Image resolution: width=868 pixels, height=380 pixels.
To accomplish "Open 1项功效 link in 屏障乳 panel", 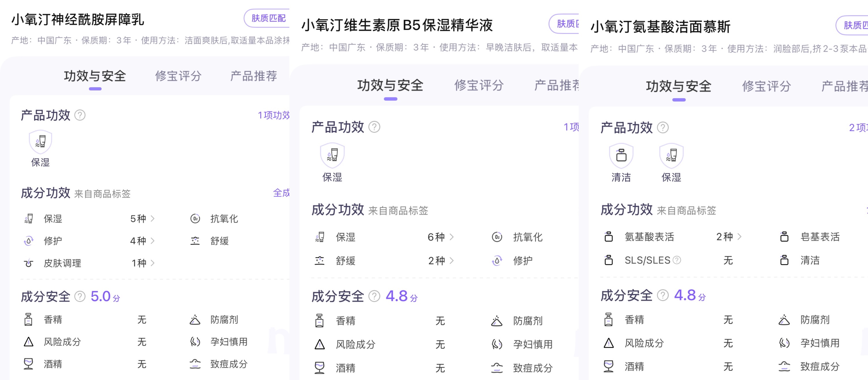I will [274, 115].
